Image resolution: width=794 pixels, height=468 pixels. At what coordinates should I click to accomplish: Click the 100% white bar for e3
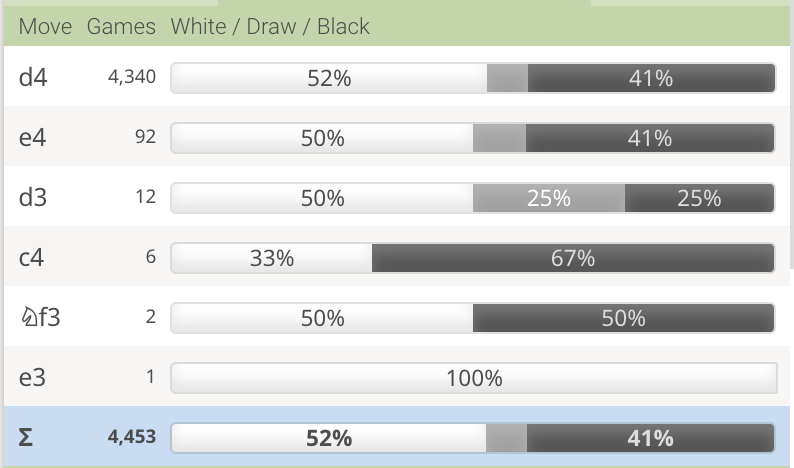point(474,378)
